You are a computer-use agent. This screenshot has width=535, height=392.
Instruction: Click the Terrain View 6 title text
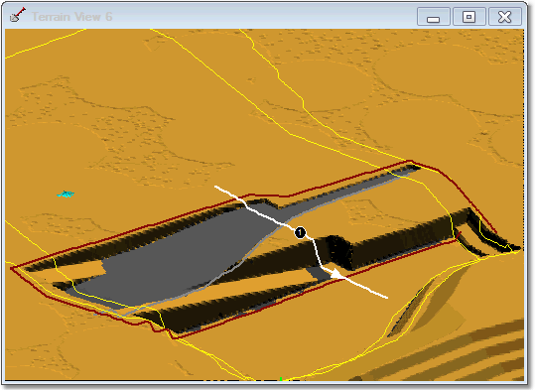72,17
